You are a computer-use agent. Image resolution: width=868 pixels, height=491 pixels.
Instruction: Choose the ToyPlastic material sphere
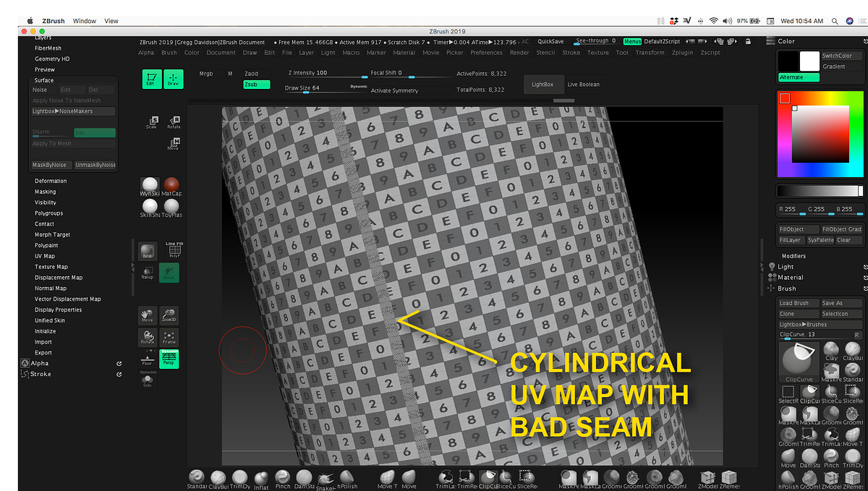point(172,208)
